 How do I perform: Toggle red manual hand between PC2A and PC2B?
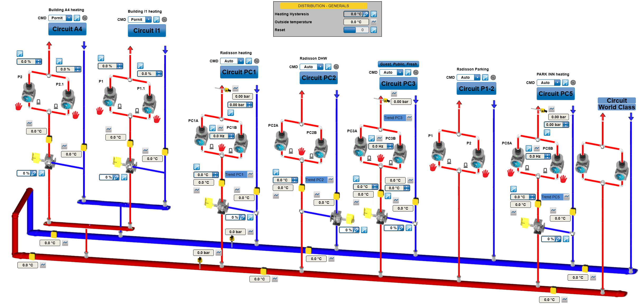(302, 151)
